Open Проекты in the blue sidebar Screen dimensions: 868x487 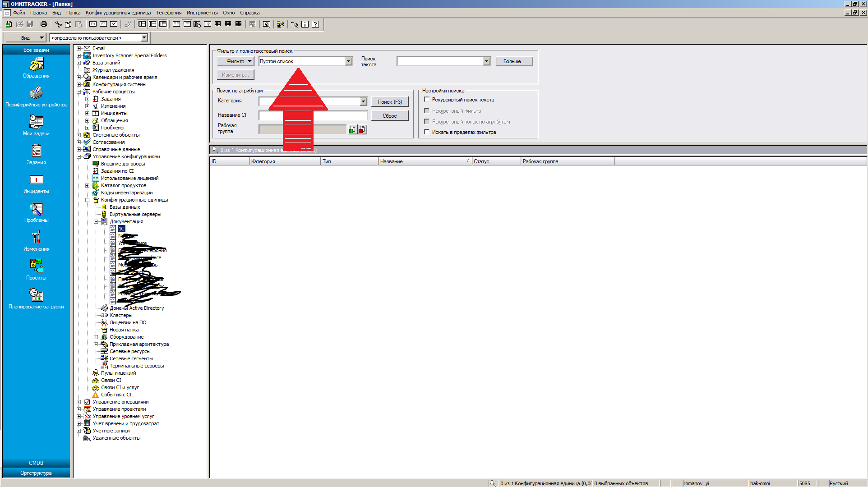click(x=36, y=270)
